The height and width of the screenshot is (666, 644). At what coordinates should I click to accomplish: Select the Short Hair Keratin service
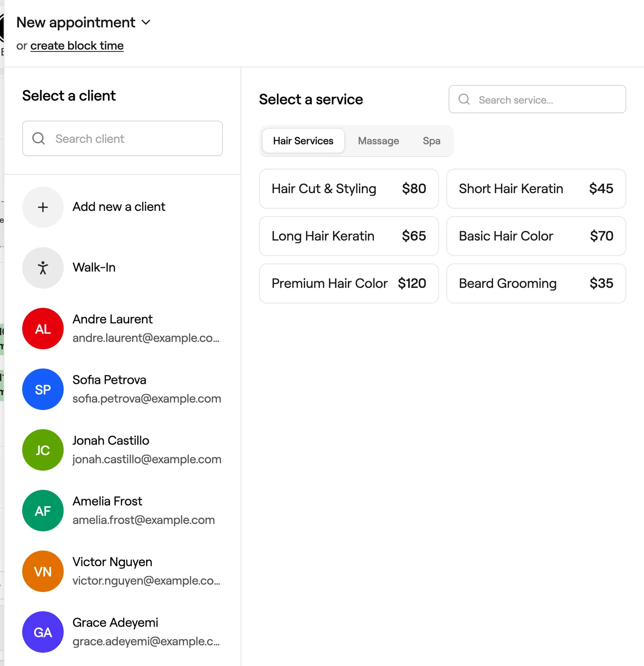[536, 189]
